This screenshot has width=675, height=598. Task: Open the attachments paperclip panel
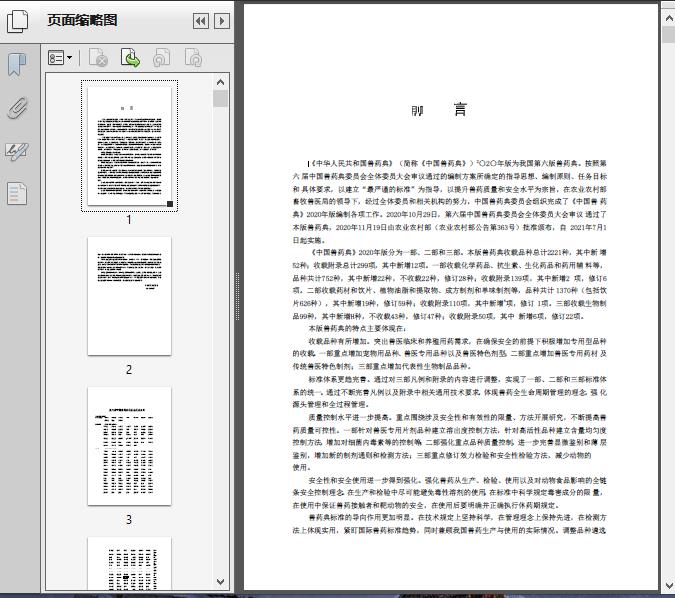click(x=17, y=108)
